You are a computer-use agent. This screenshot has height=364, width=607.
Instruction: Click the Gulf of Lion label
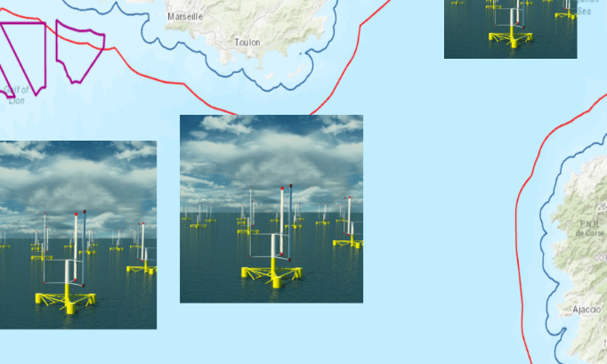[15, 94]
